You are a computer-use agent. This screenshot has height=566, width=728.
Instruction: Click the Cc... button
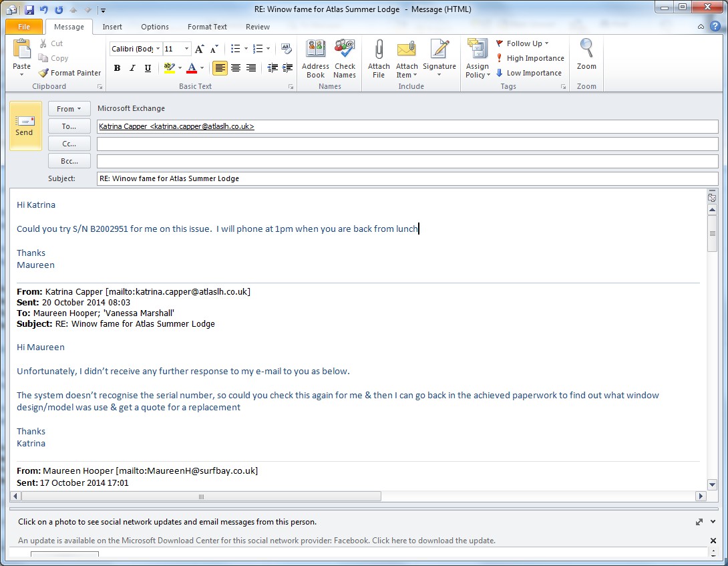(x=69, y=144)
